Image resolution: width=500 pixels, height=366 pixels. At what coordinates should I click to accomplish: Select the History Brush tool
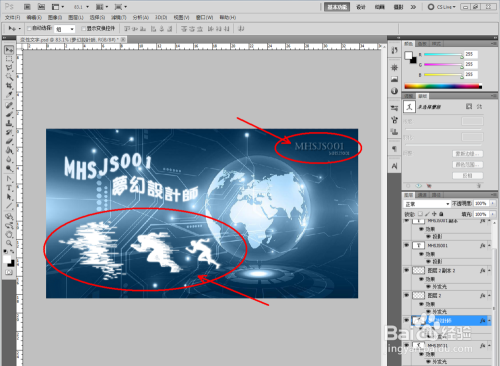(9, 132)
